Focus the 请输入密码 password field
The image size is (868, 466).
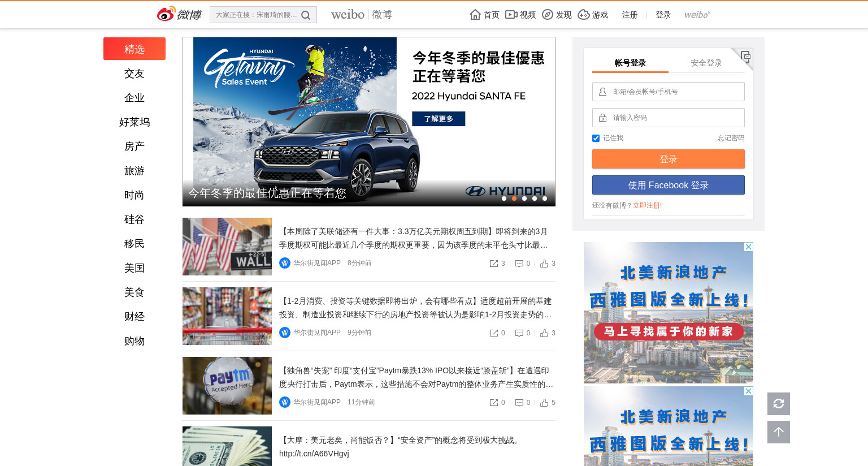pyautogui.click(x=669, y=118)
